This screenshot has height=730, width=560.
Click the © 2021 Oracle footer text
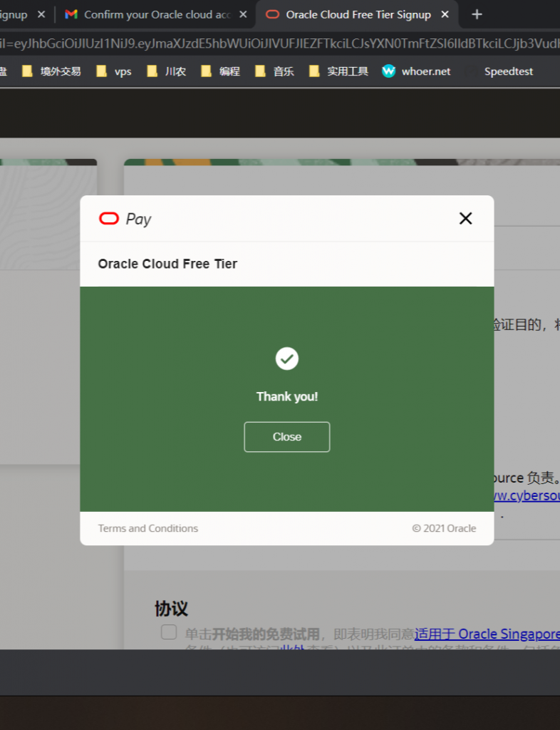pos(444,528)
